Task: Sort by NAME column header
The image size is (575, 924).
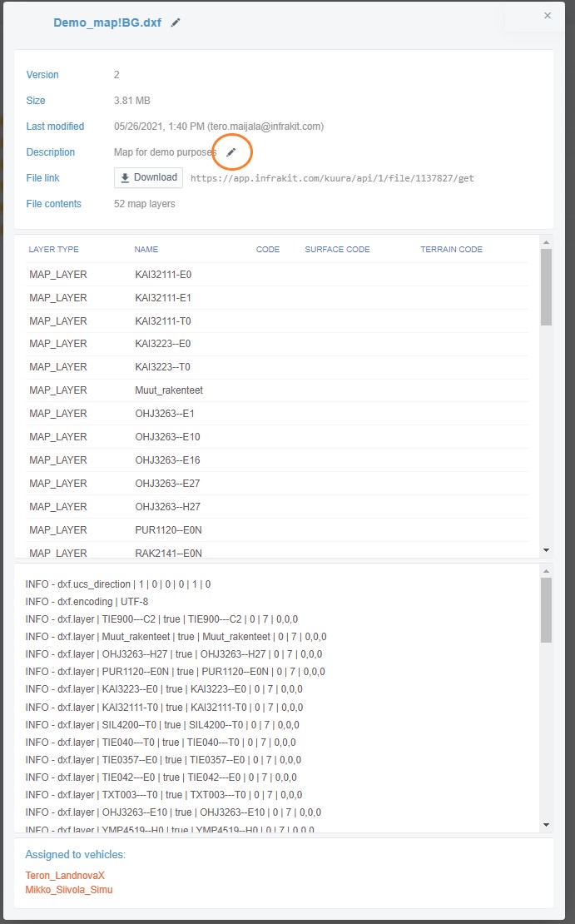Action: click(146, 249)
